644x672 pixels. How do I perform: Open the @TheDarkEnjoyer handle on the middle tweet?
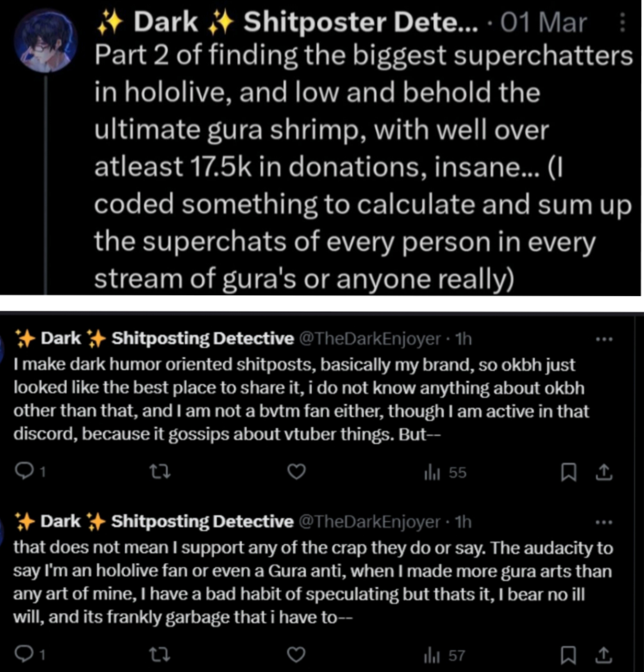[370, 339]
